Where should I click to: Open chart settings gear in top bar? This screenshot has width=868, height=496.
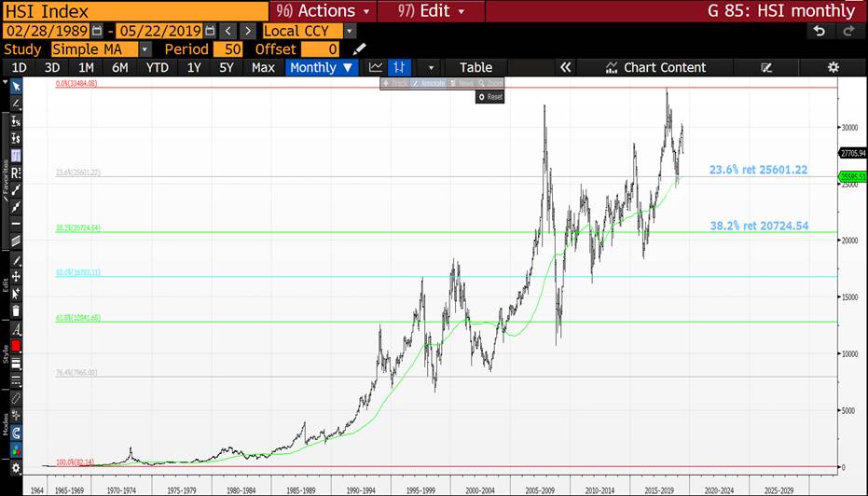coord(833,67)
